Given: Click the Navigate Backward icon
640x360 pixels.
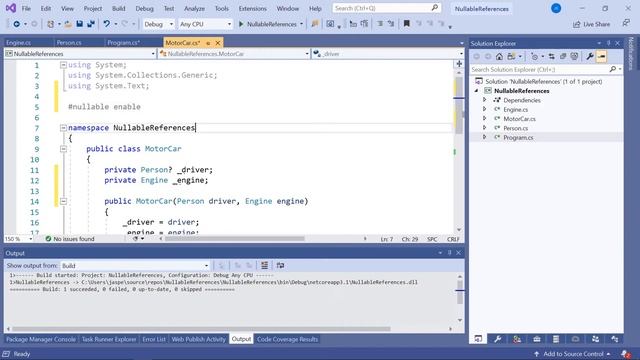Looking at the screenshot, I should point(16,24).
